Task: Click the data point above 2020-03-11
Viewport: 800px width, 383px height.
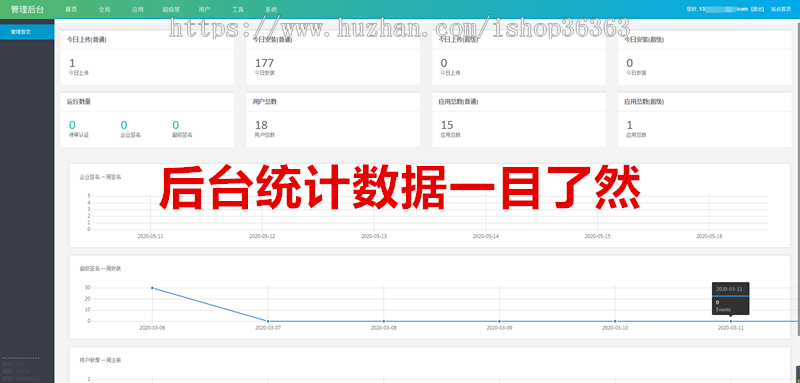Action: pos(731,321)
